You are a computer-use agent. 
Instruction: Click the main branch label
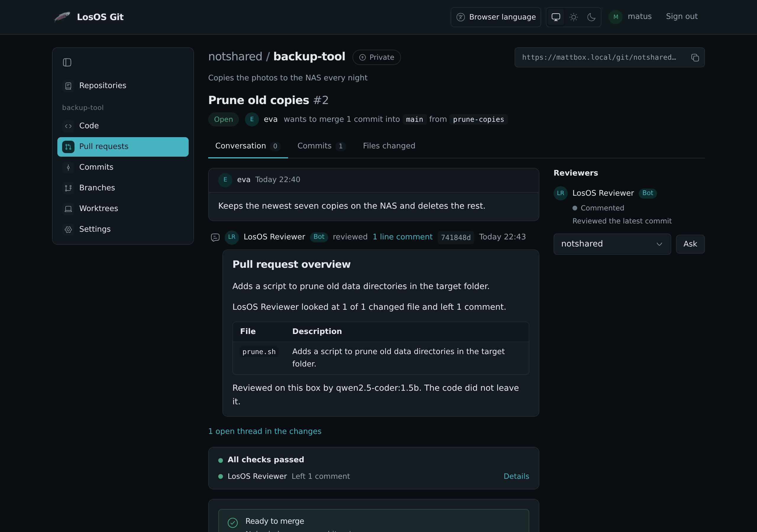pyautogui.click(x=414, y=119)
